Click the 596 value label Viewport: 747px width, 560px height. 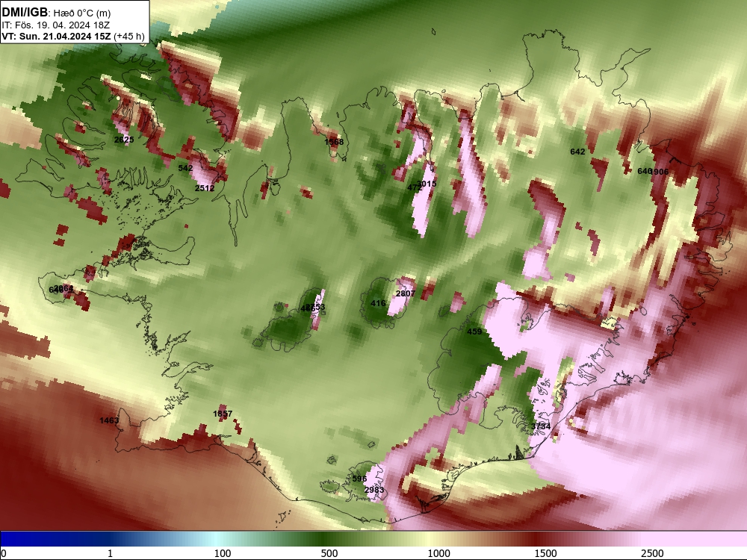click(x=360, y=479)
